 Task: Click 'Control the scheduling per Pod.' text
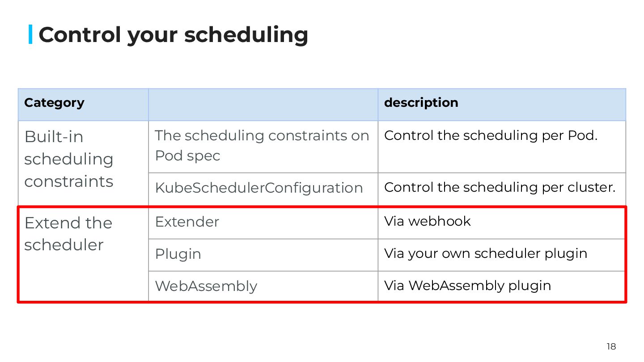point(491,136)
